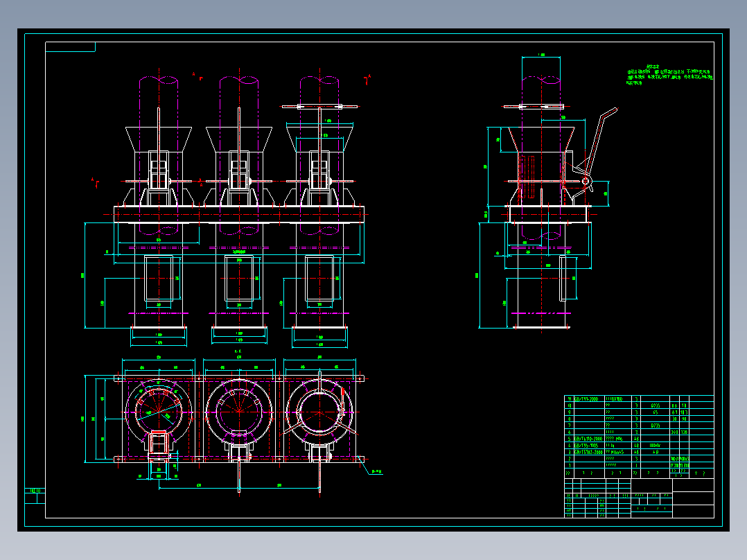Pick the left rectangular inspection window
Viewport: 747px width, 560px height.
159,279
